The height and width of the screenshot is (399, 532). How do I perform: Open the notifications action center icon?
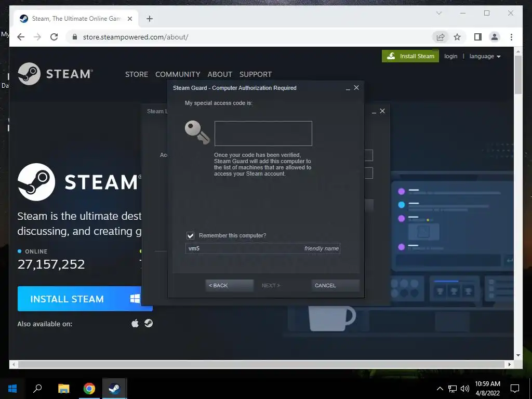(x=515, y=389)
